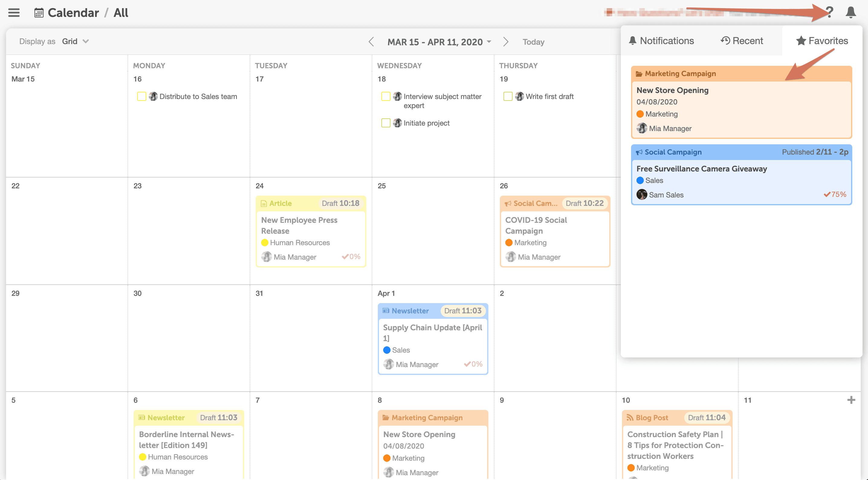Check the Distribute to Sales team task

141,97
